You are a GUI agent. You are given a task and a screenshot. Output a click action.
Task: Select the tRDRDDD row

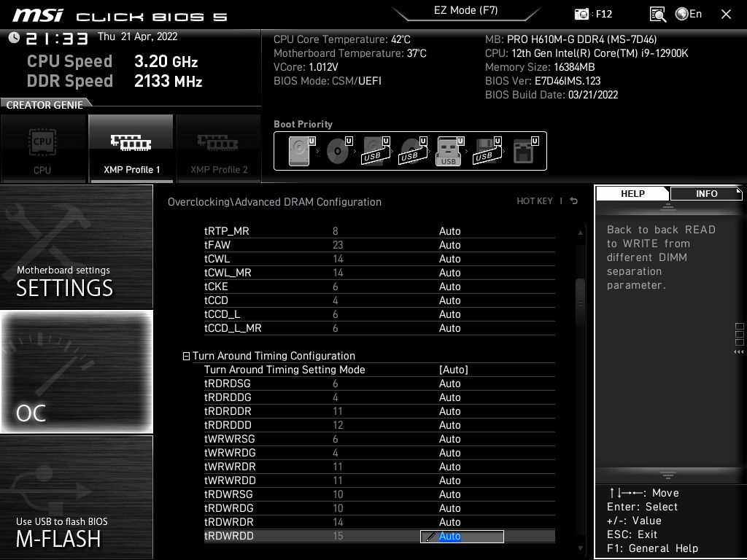379,425
